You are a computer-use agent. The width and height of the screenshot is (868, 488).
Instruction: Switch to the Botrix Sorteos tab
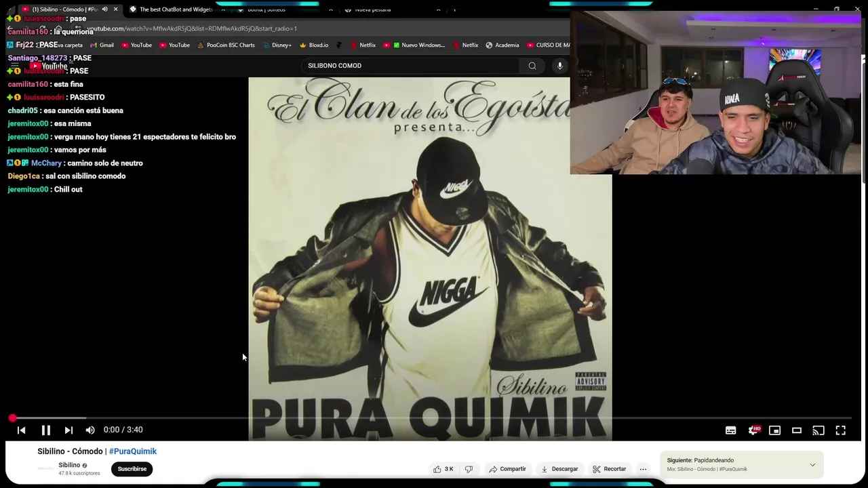pyautogui.click(x=266, y=9)
